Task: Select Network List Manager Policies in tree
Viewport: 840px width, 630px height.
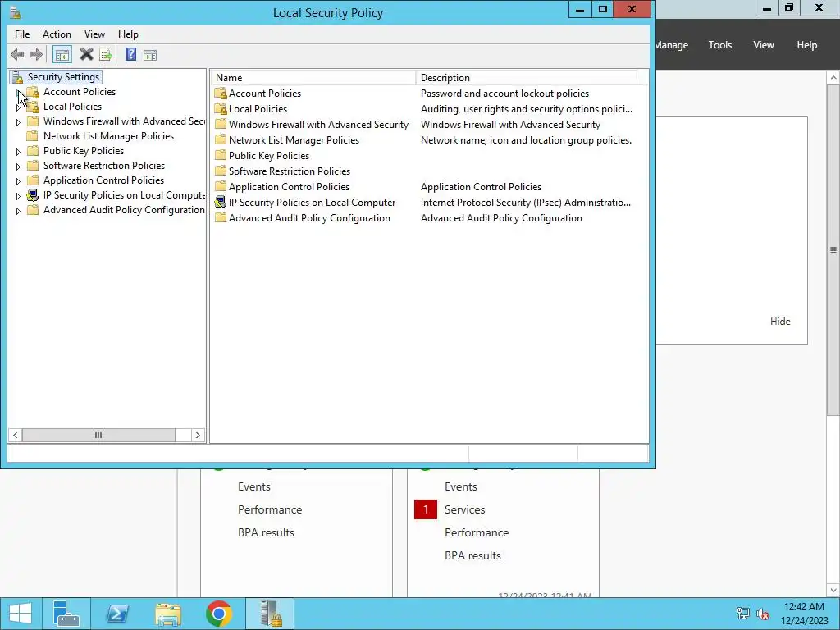Action: click(108, 136)
